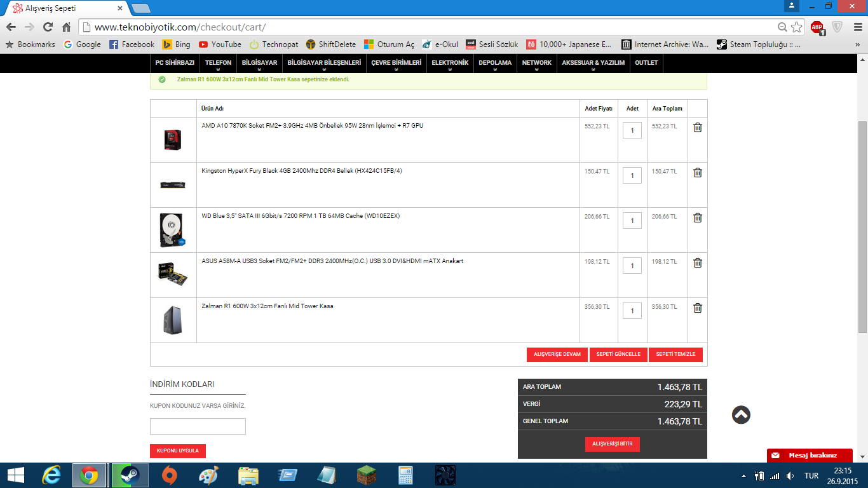Focus the quantity box for Zalman R1
The width and height of the screenshot is (868, 488).
tap(632, 311)
